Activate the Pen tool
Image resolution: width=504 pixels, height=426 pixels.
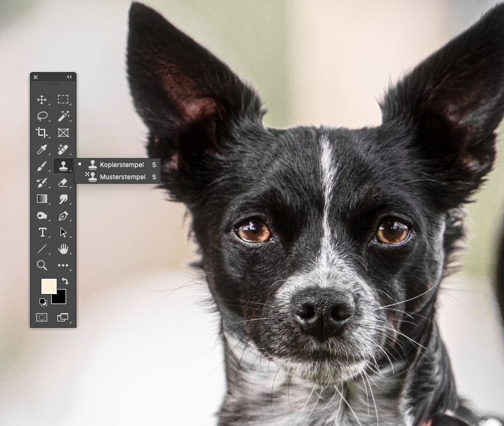[63, 216]
